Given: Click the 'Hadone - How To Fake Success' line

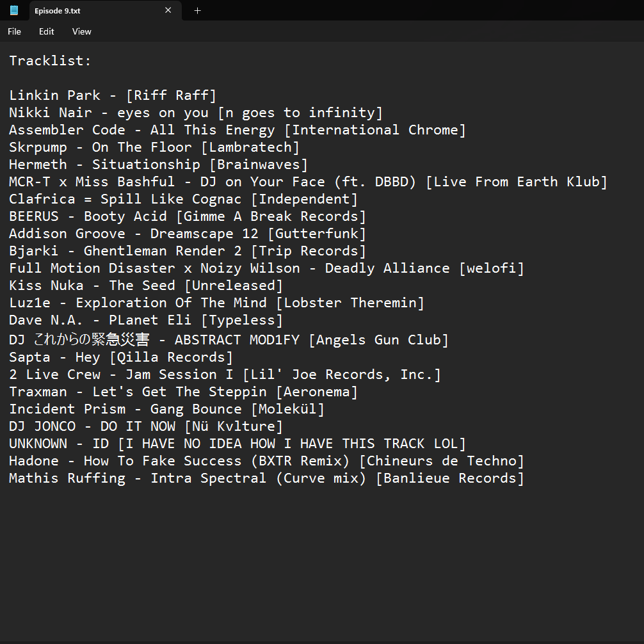Looking at the screenshot, I should [x=266, y=460].
